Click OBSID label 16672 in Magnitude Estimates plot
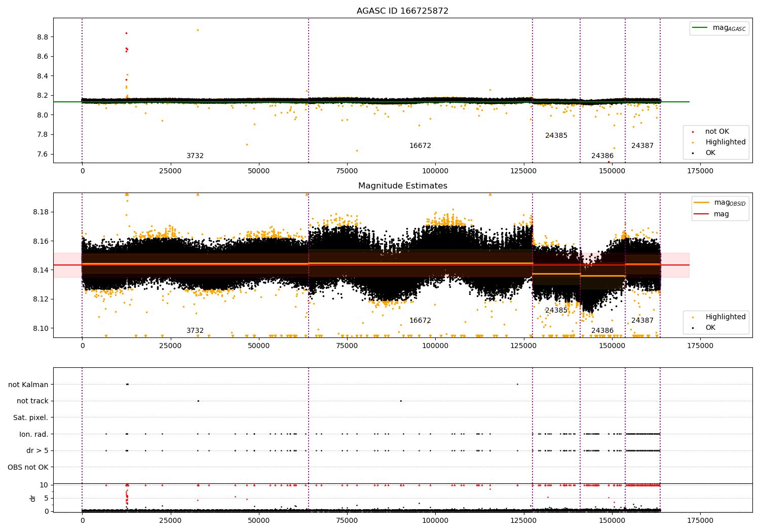This screenshot has width=760, height=532. 420,321
